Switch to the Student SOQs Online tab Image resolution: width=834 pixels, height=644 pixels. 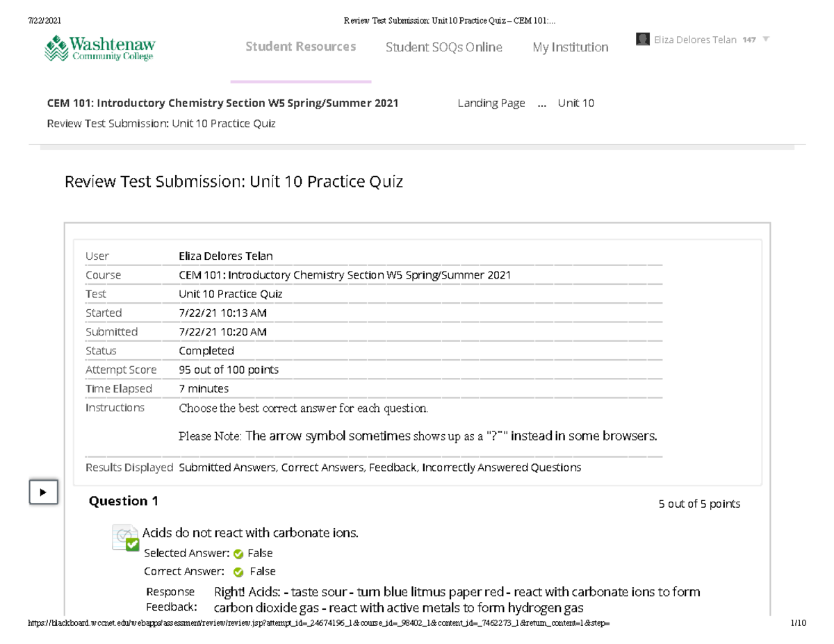pyautogui.click(x=444, y=47)
